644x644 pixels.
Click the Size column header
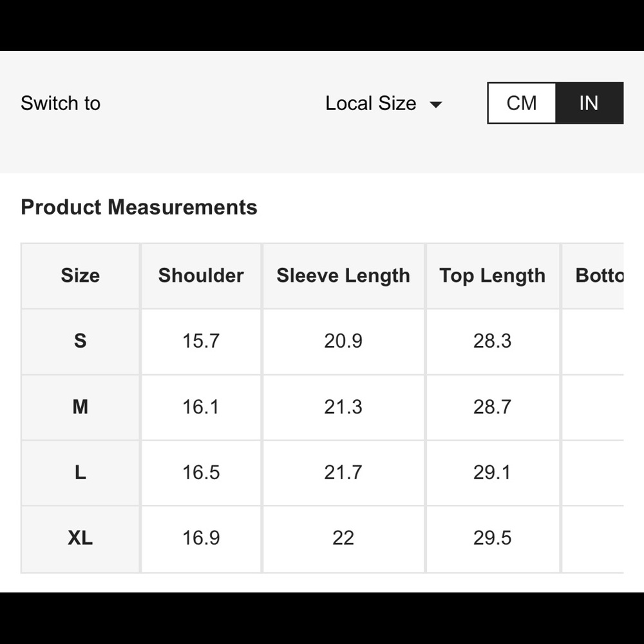80,276
